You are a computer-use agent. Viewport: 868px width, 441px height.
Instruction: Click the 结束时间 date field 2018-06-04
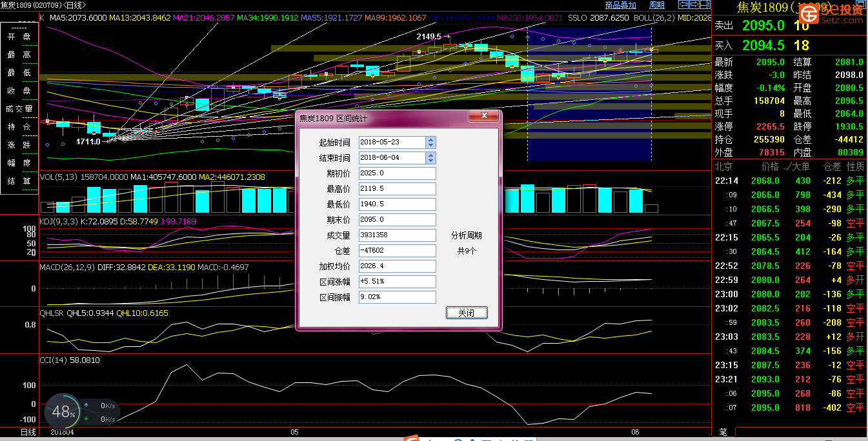pyautogui.click(x=392, y=158)
